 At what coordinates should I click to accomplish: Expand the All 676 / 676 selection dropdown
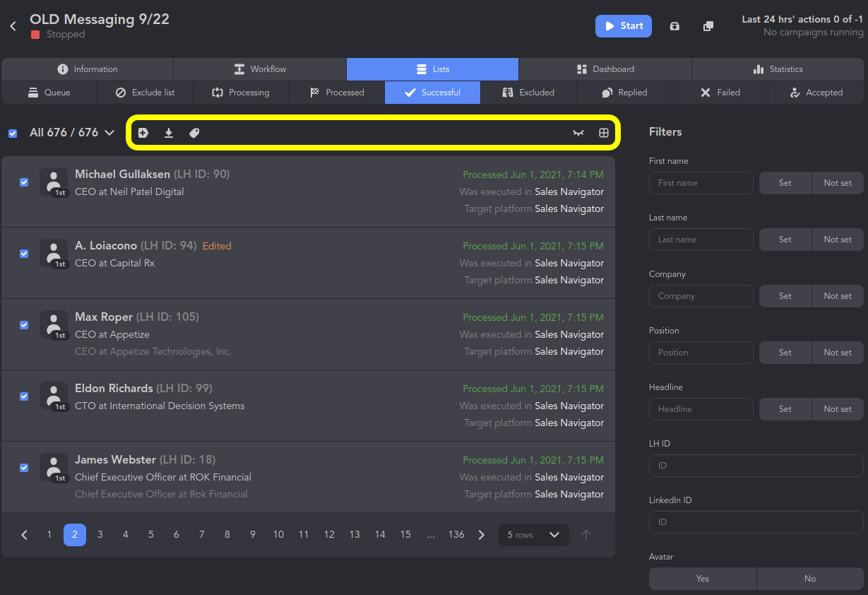point(109,133)
